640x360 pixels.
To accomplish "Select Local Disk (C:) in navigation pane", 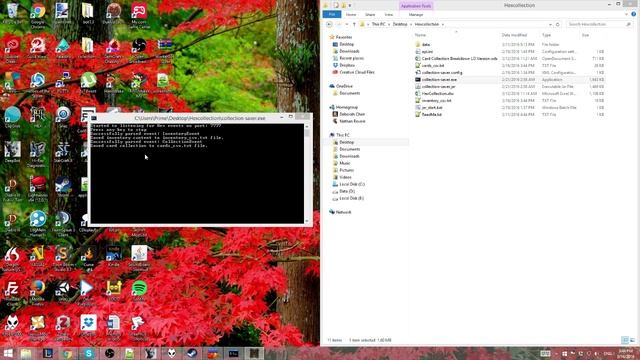I will (x=352, y=184).
